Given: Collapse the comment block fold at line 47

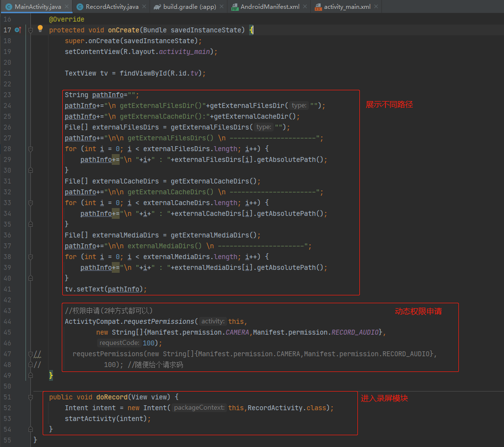Looking at the screenshot, I should pos(30,354).
